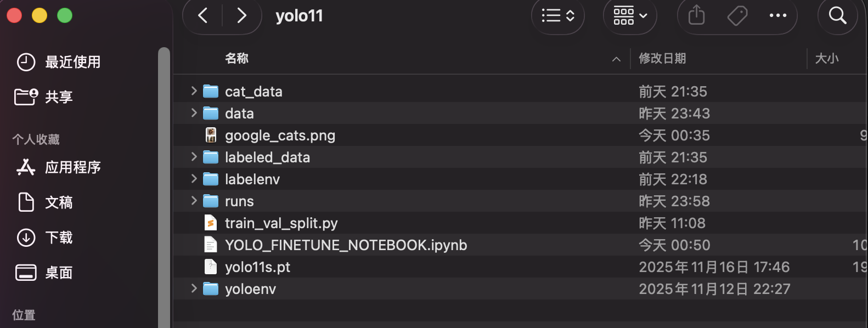Expand the labeled_data folder disclosure arrow
This screenshot has height=328, width=868.
coord(194,157)
